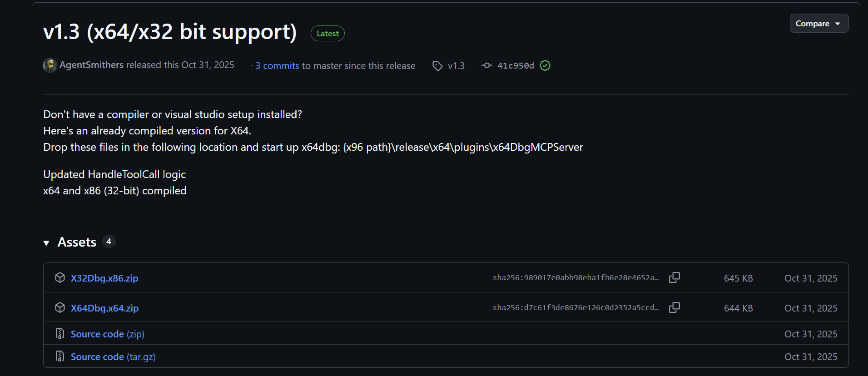Screen dimensions: 868x376
Task: Copy sha256 hash of X64Dbg.x64.zip
Action: [x=675, y=307]
